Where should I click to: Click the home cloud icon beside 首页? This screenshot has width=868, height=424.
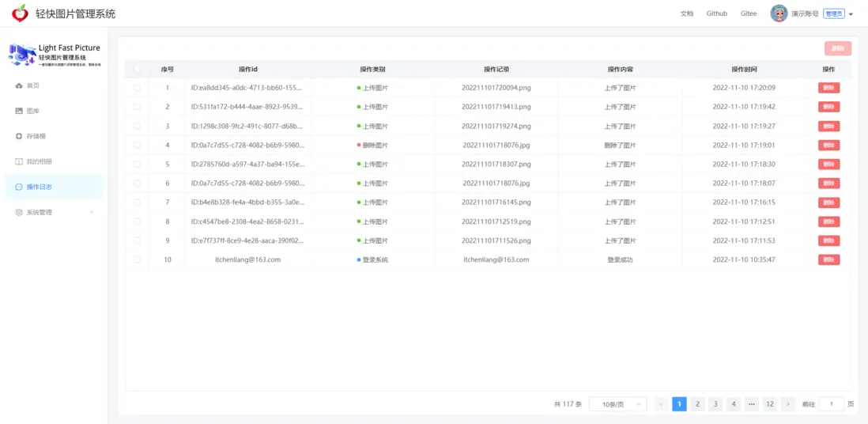pos(19,85)
